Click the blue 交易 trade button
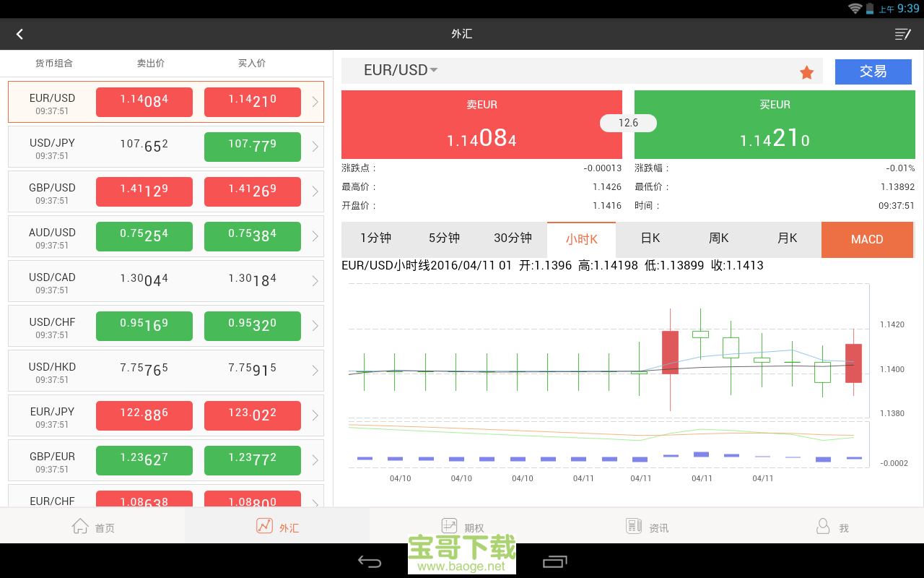 tap(873, 72)
